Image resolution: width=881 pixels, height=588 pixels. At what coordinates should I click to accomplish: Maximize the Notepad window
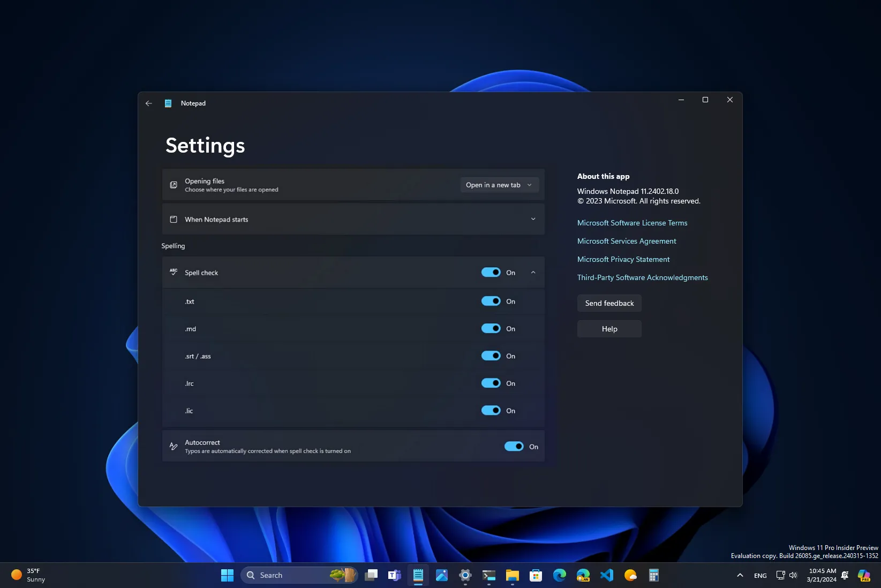coord(705,100)
